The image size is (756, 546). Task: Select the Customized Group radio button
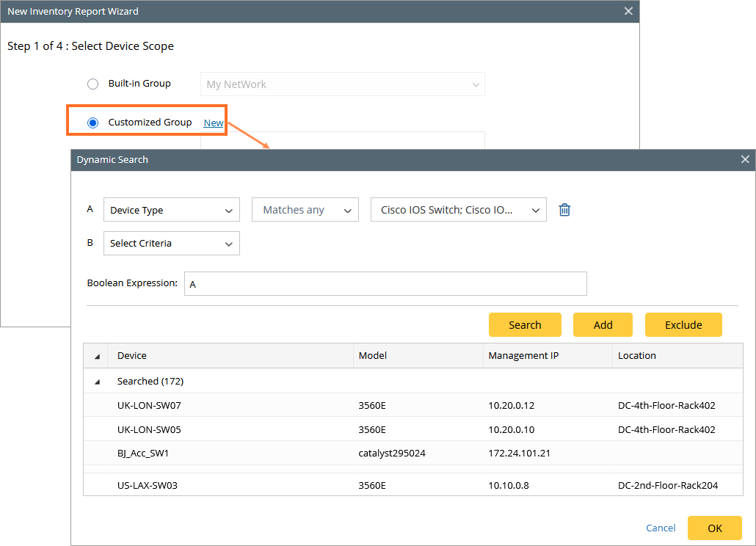tap(92, 123)
